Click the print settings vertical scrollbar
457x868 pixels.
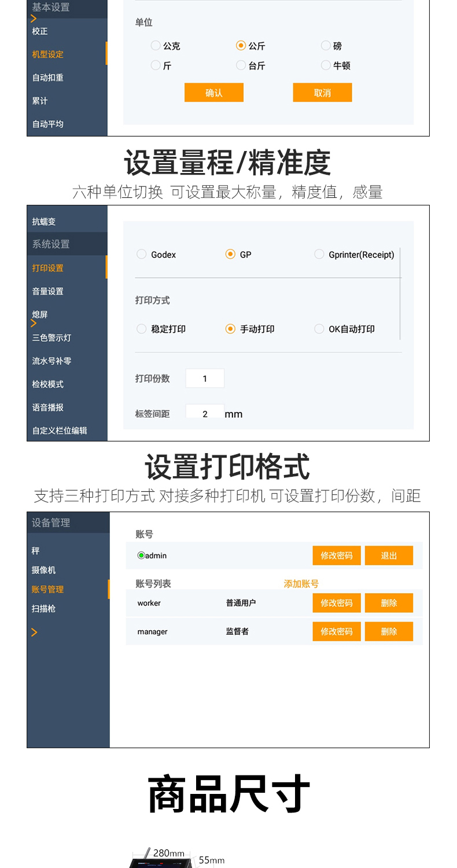[400, 293]
